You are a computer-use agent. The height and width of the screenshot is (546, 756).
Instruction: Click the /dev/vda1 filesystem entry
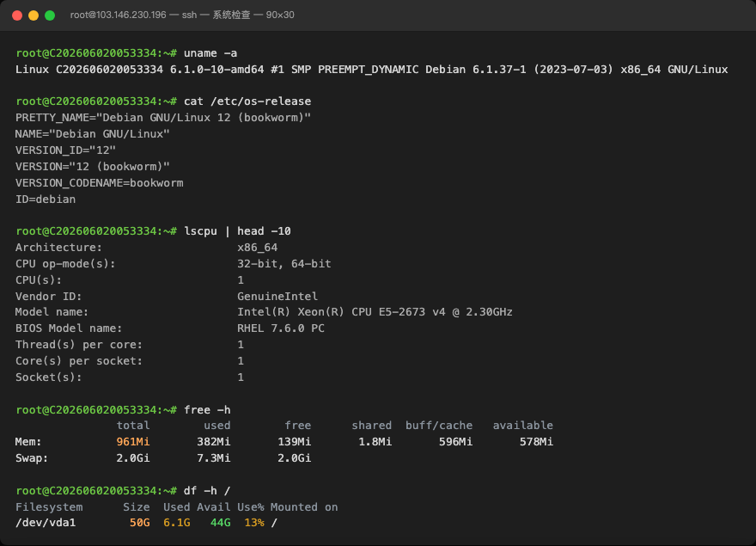click(46, 523)
